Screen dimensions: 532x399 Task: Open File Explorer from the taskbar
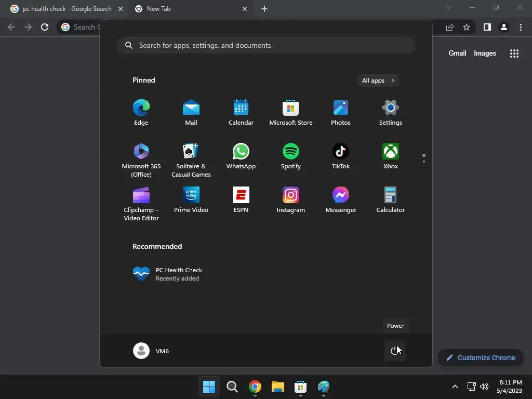point(277,387)
